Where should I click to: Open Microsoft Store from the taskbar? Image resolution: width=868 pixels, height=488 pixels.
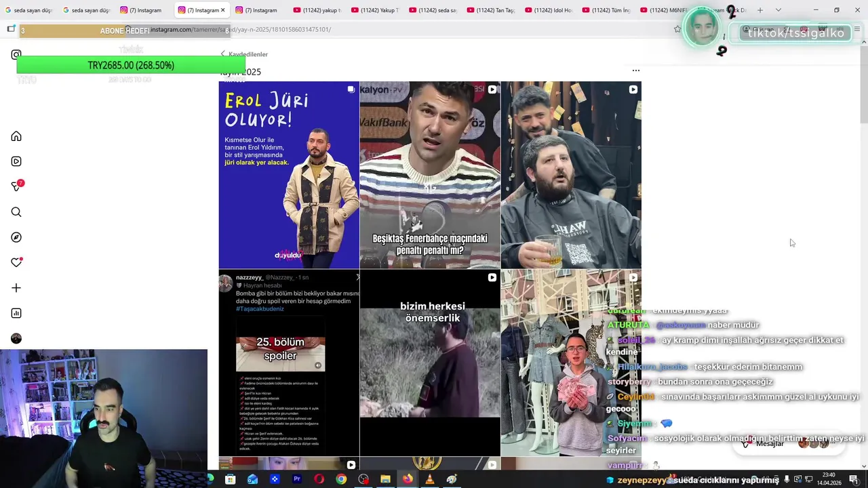(x=231, y=479)
